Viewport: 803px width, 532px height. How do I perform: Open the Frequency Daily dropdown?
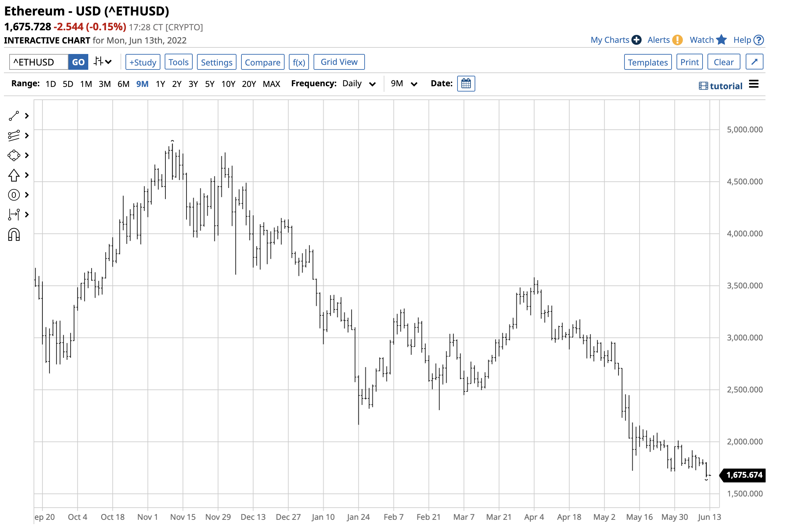(x=359, y=84)
